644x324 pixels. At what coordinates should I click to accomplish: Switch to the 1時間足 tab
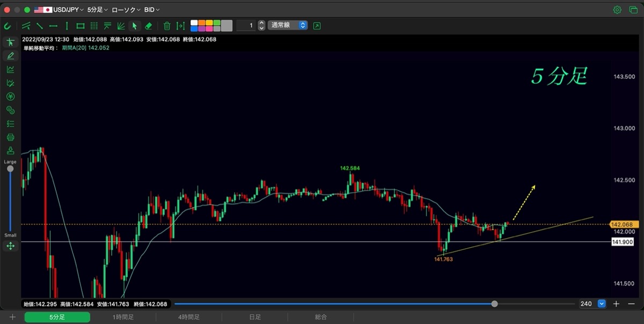[x=123, y=317]
